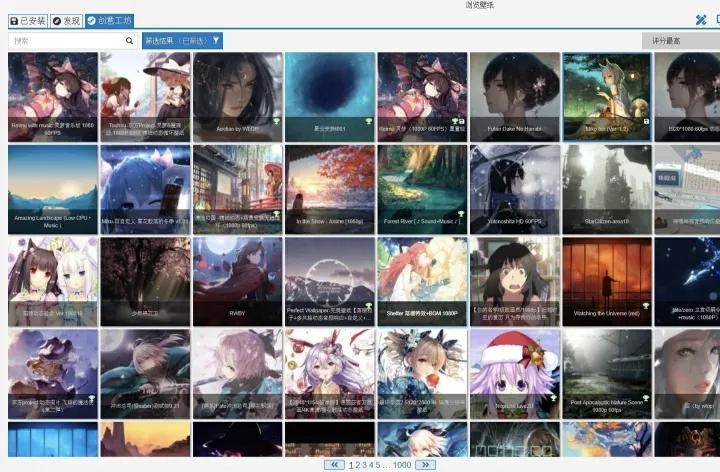The image size is (720, 472).
Task: Select the Miku snow winter wallpaper
Action: click(145, 190)
